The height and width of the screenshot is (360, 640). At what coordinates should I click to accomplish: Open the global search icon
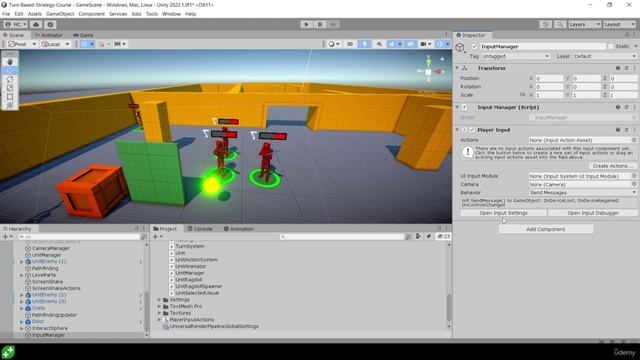(x=560, y=24)
